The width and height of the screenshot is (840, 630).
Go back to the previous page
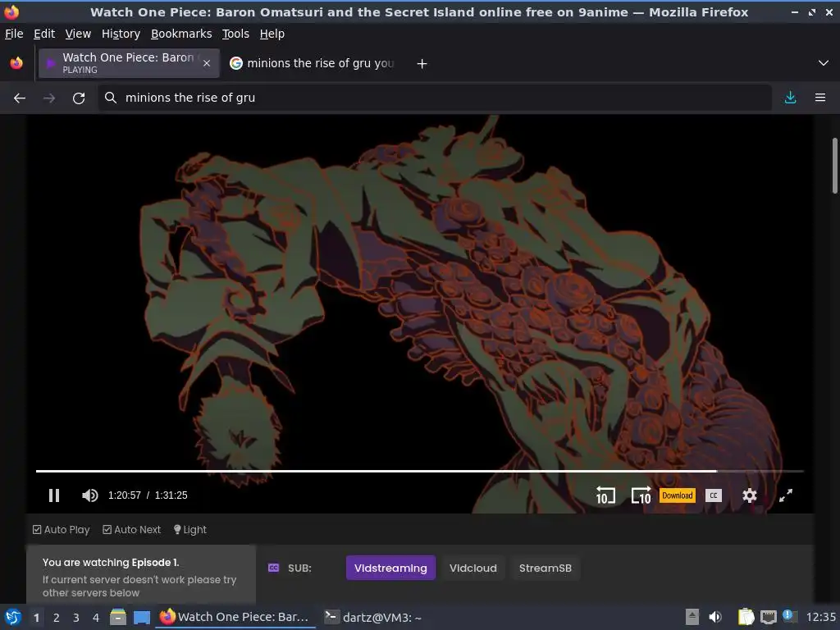tap(20, 98)
